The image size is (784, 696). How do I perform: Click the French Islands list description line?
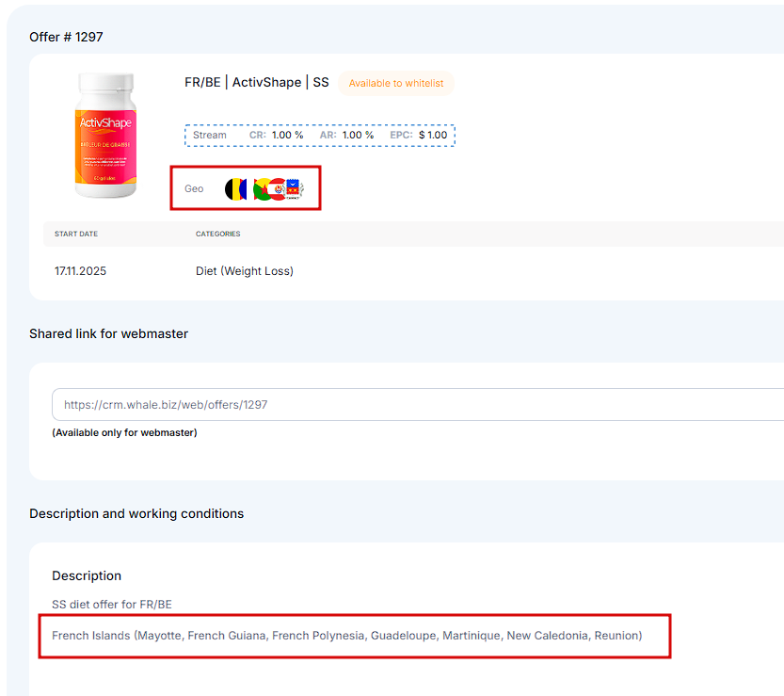(347, 636)
